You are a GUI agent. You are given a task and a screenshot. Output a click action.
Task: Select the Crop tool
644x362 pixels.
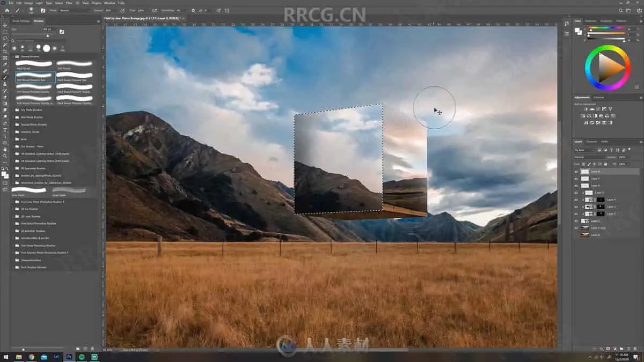[5, 51]
